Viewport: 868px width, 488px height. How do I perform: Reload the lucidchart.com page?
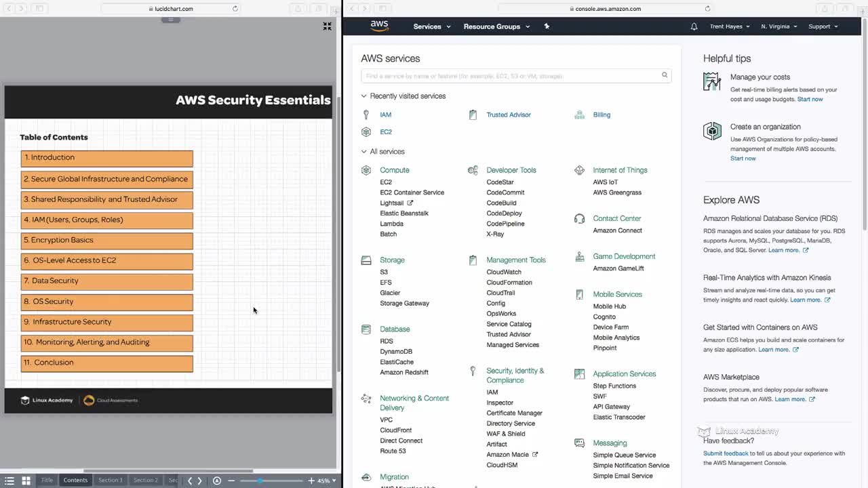point(235,9)
